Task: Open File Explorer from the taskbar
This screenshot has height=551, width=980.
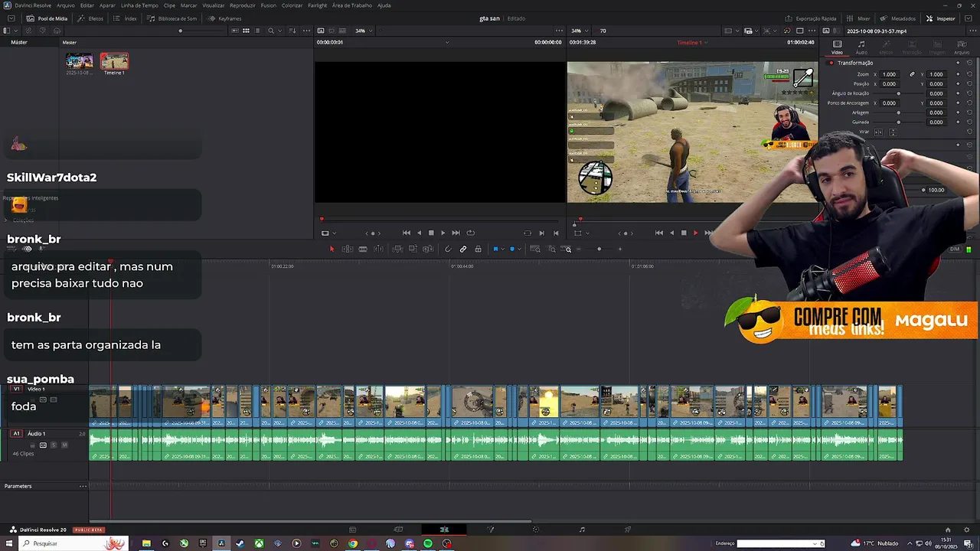Action: (146, 543)
